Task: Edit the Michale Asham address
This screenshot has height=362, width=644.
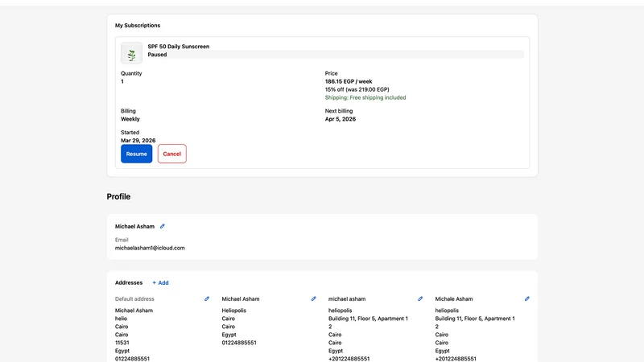Action: (x=527, y=298)
